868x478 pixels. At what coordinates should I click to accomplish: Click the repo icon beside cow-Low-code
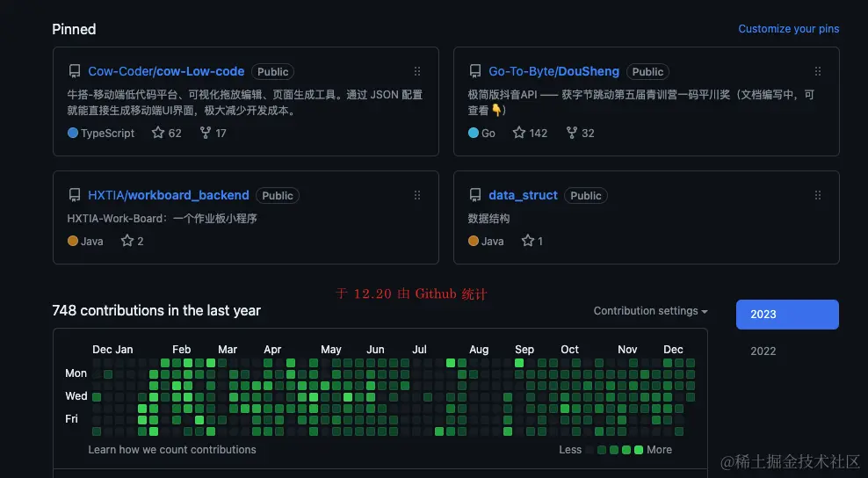pos(74,71)
